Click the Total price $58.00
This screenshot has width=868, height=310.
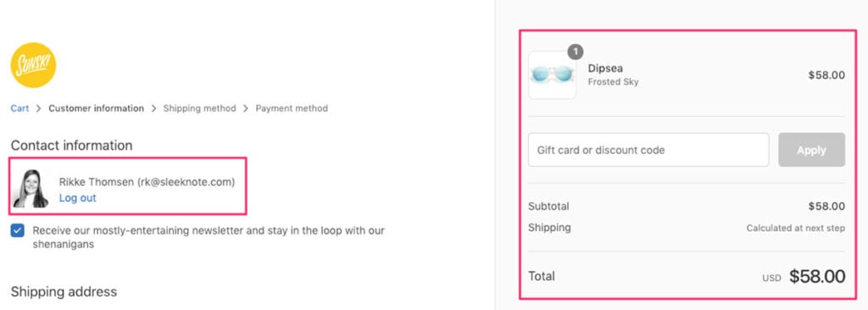(x=817, y=276)
